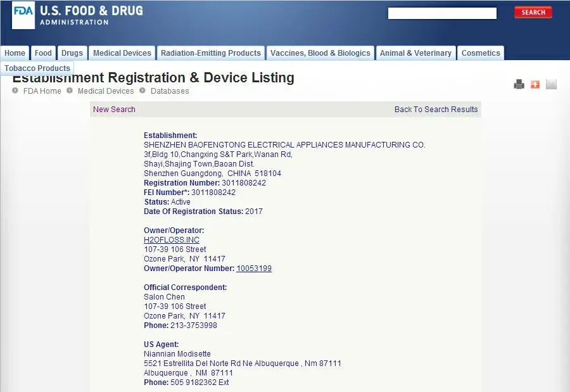Click the SHENZHEN BAOFENGTONG establishment name
The width and height of the screenshot is (570, 392).
point(284,145)
